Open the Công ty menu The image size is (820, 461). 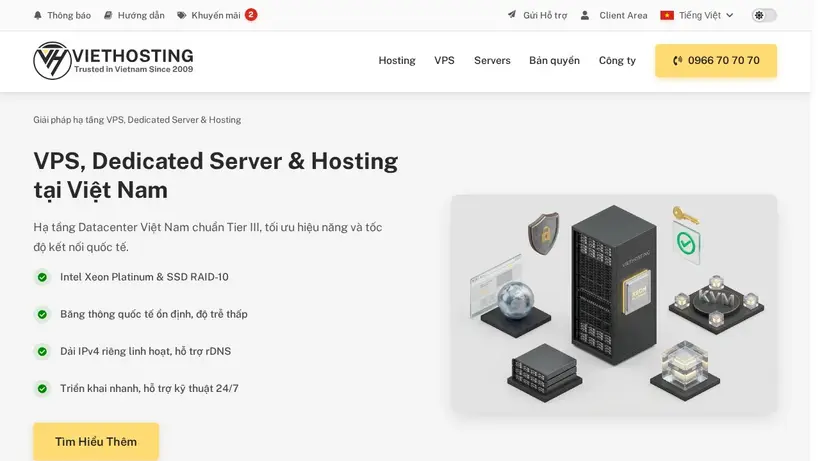tap(617, 61)
